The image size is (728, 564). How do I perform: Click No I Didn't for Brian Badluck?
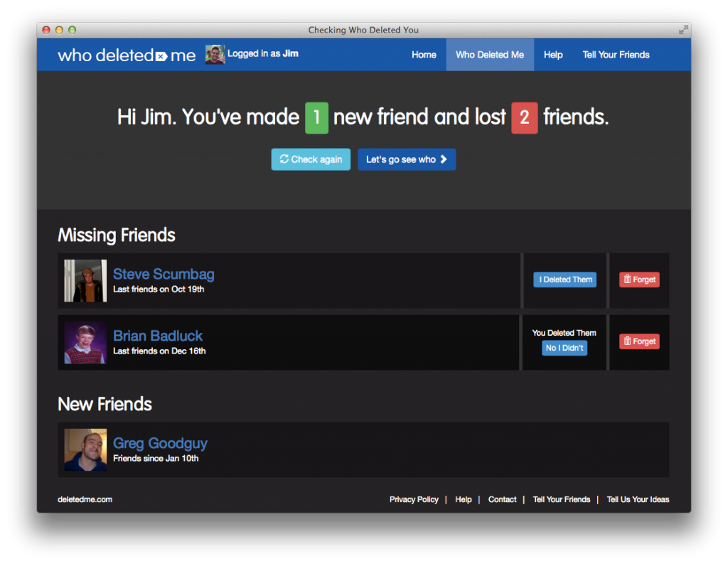(x=564, y=348)
